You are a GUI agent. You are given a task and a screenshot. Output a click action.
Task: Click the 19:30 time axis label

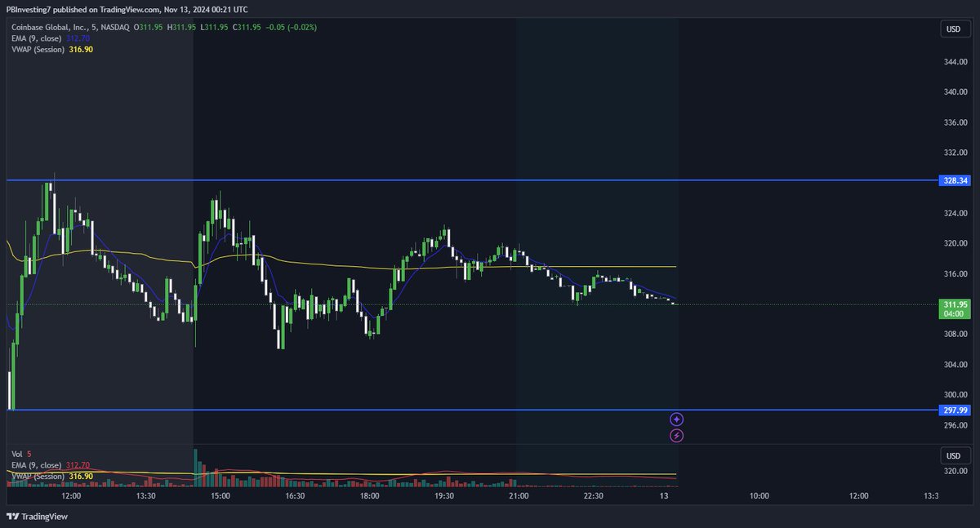tap(443, 495)
